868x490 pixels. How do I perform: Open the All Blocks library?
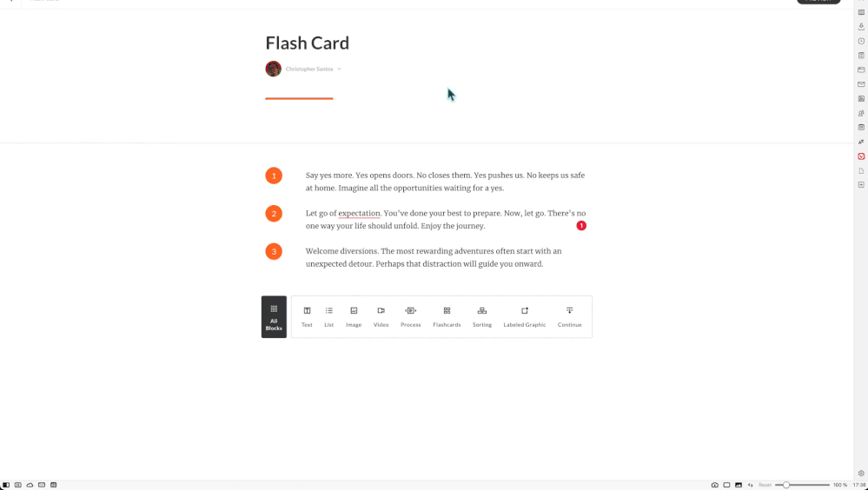[x=274, y=316]
